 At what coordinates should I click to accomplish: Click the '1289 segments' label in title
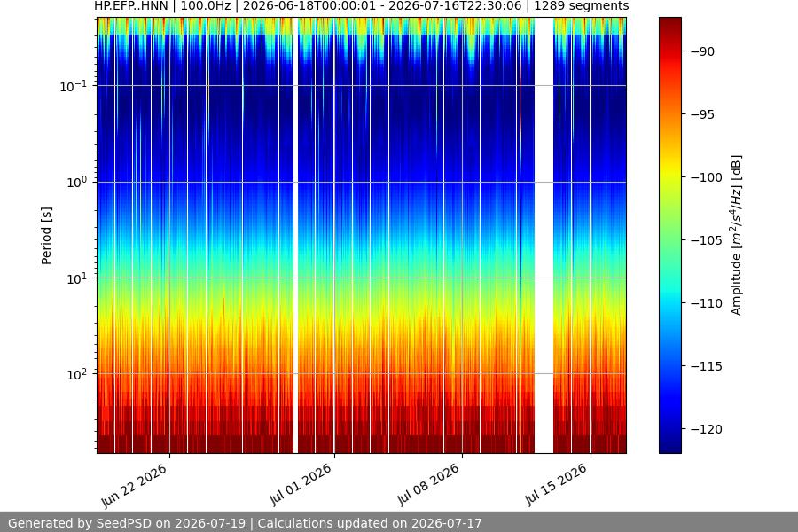581,6
